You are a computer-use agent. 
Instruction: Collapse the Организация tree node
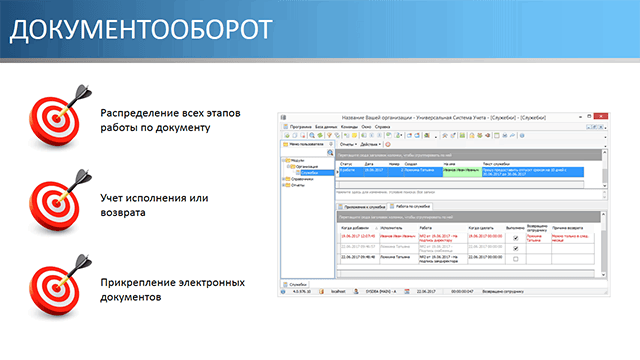click(x=288, y=167)
